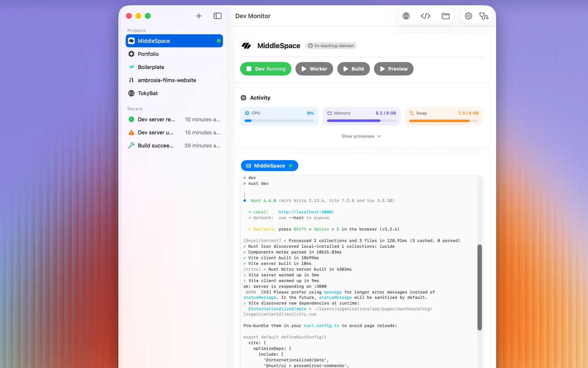
Task: Click the orange warning triangle icon
Action: 131,132
